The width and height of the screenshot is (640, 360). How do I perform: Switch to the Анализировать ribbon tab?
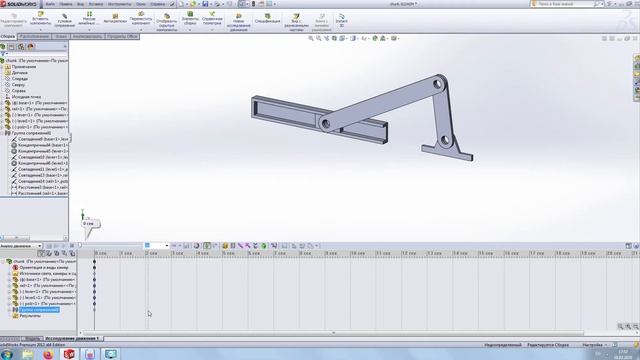pyautogui.click(x=87, y=36)
